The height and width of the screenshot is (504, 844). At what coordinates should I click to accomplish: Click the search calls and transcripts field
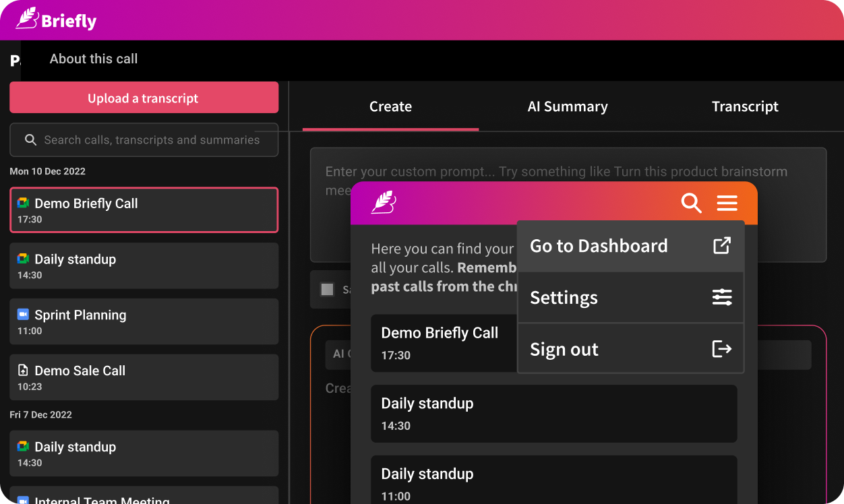144,140
